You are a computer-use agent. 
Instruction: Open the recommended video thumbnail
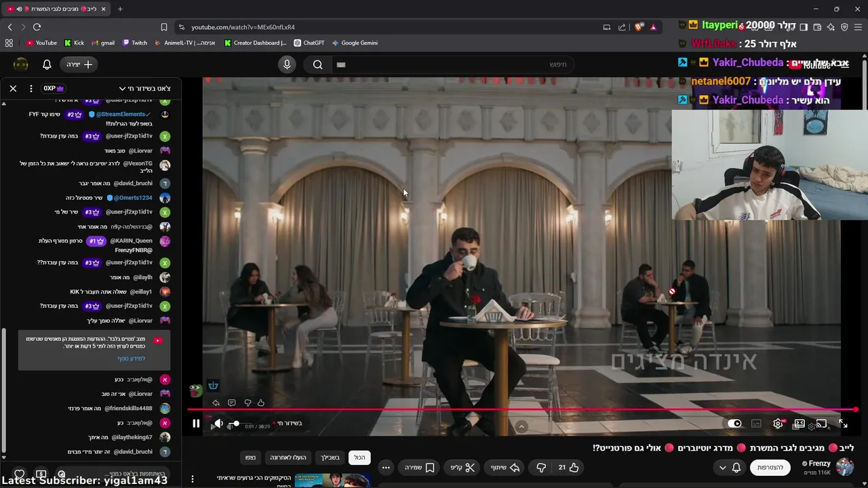click(x=332, y=480)
